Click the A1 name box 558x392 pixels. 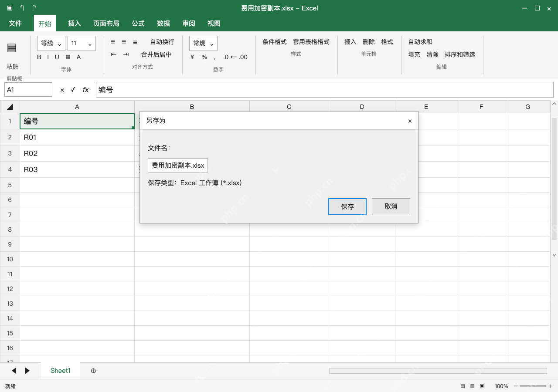pyautogui.click(x=28, y=90)
